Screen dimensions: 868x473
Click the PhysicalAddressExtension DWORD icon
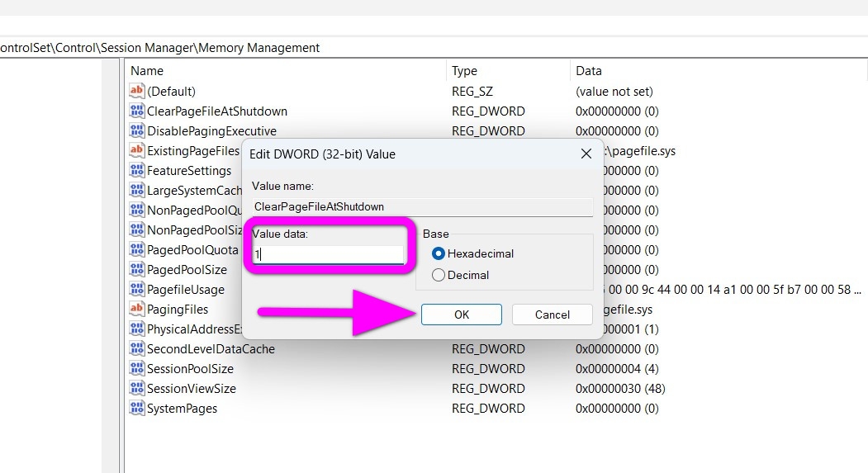[136, 329]
